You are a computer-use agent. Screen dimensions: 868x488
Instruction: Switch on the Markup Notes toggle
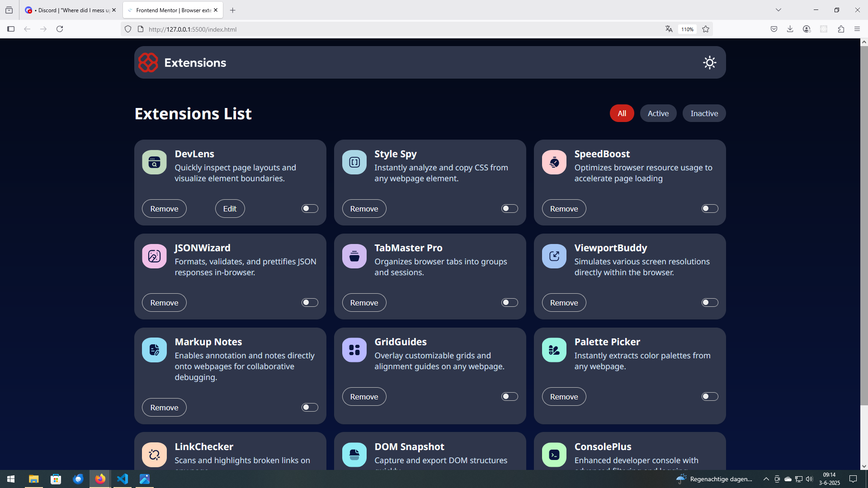tap(310, 407)
